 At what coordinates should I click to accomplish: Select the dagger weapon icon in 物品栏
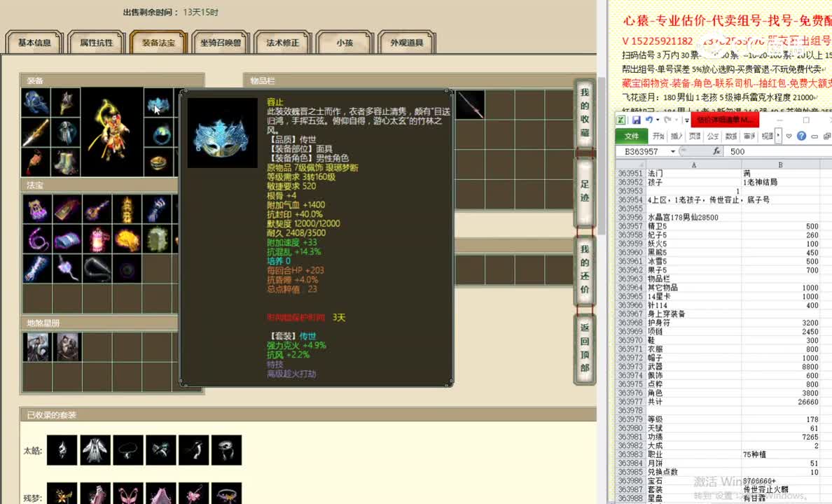coord(470,104)
